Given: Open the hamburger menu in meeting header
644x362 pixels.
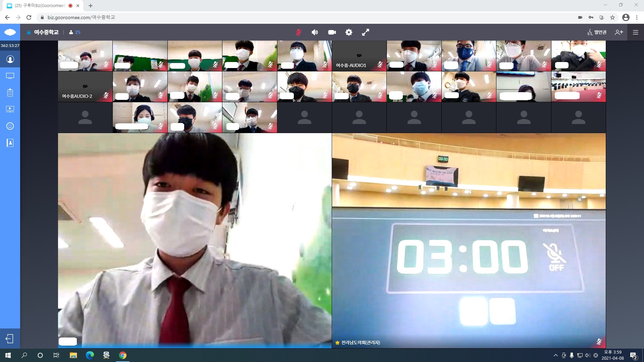Looking at the screenshot, I should pyautogui.click(x=635, y=32).
